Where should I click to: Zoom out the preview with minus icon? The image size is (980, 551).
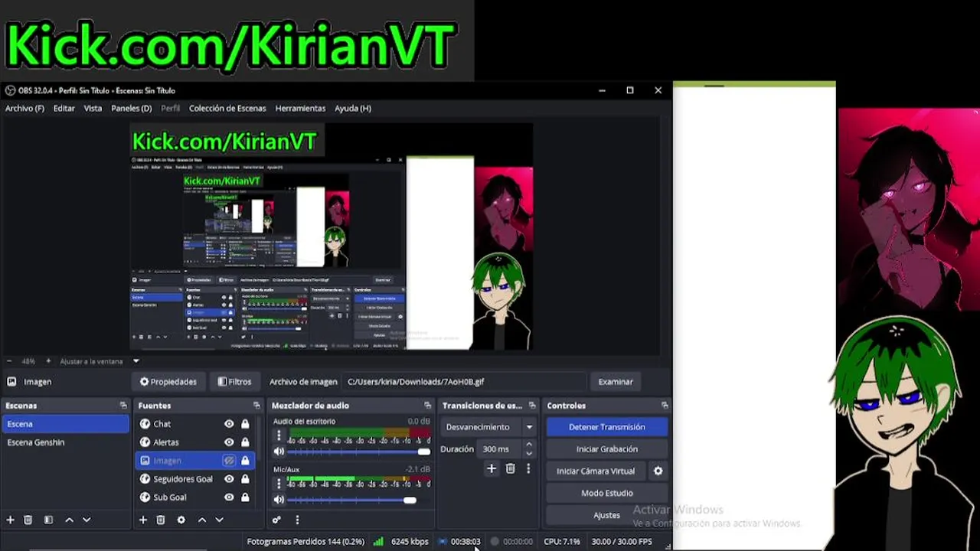click(x=9, y=361)
